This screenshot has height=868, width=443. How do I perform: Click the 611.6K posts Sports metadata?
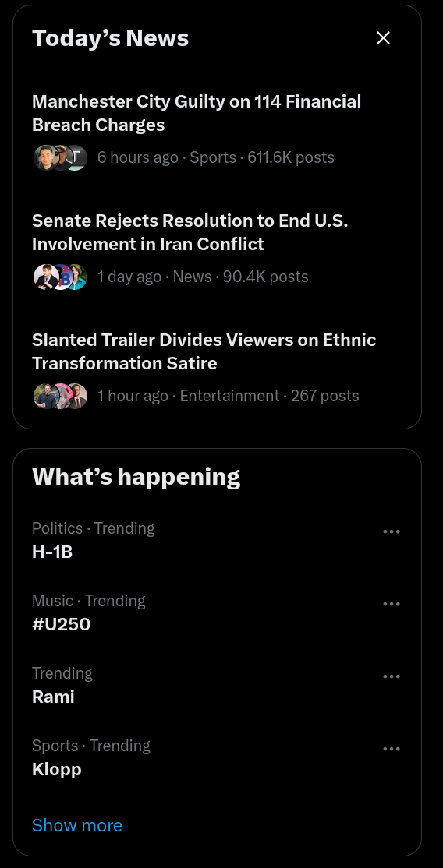(x=216, y=157)
